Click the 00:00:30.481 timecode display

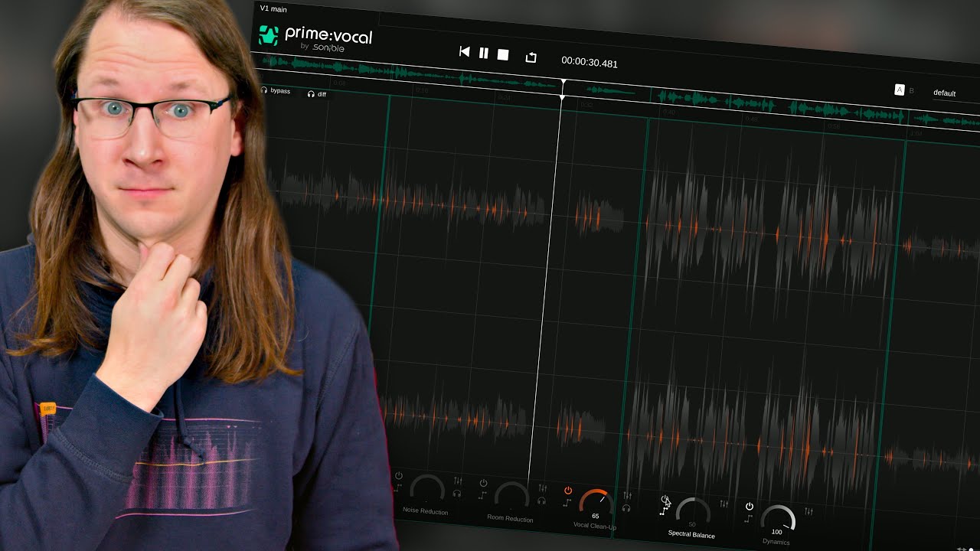[x=590, y=62]
